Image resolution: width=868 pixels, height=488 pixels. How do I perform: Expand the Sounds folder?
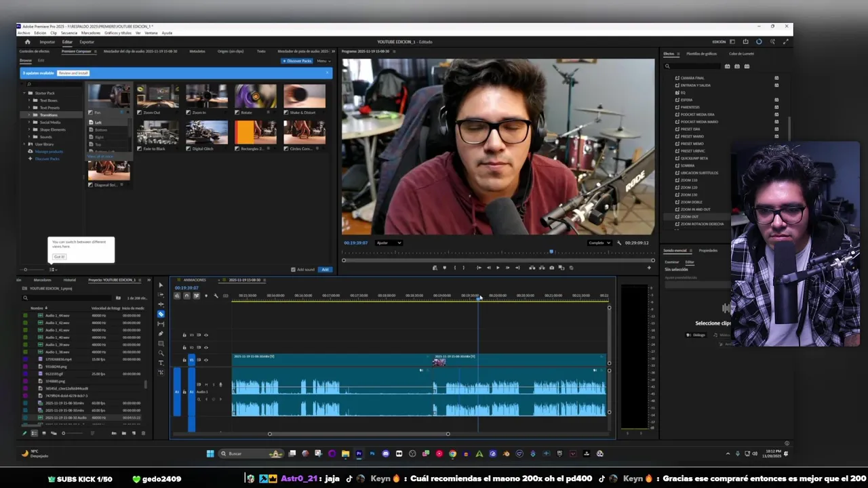[x=29, y=137]
